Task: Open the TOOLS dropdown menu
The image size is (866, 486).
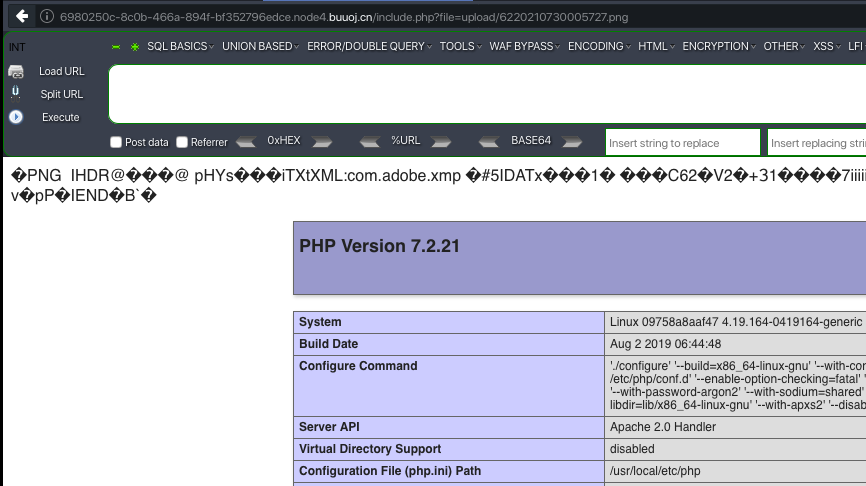Action: click(x=460, y=46)
